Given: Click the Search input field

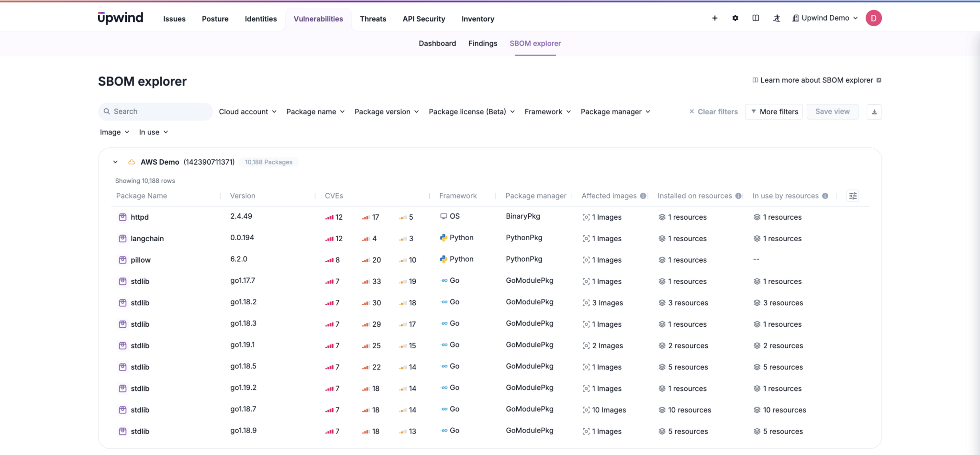Looking at the screenshot, I should pos(155,111).
